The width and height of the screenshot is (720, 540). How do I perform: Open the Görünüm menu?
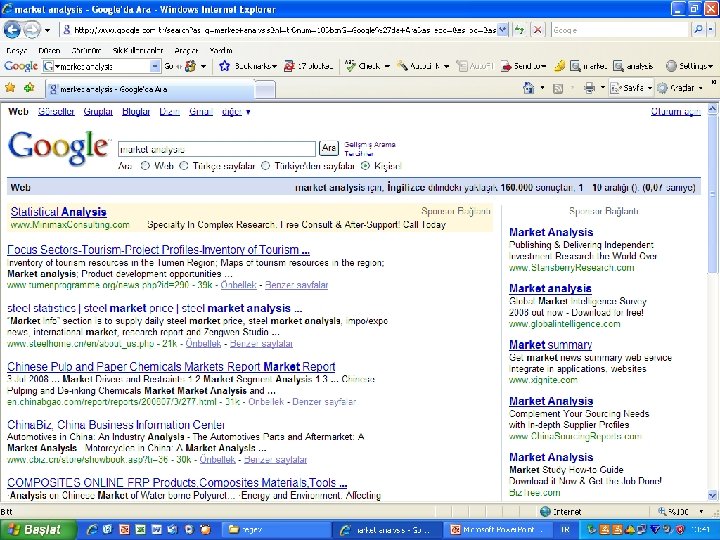coord(86,51)
